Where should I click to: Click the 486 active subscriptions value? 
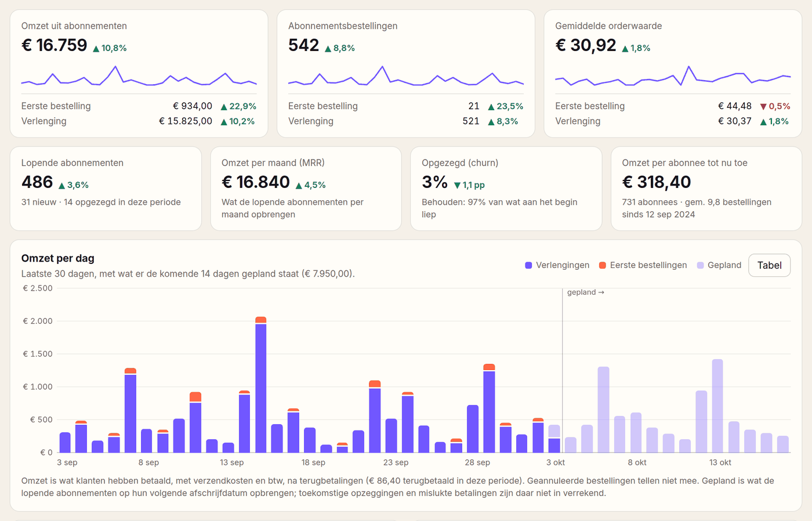click(x=37, y=182)
